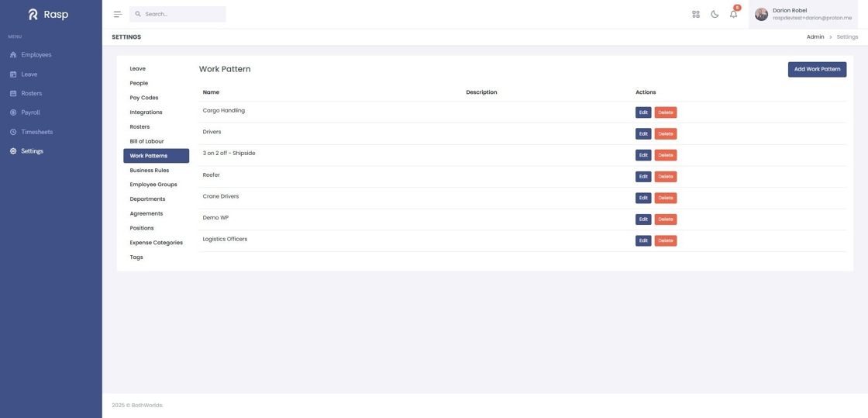This screenshot has height=418, width=868.
Task: Click the Employees sidebar icon
Action: pos(13,55)
